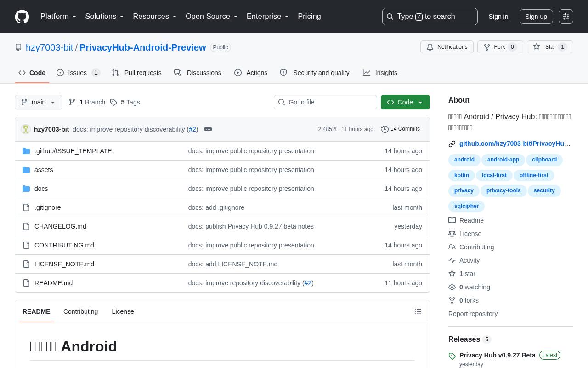Viewport: 588px width, 368px height.
Task: Open the Actions tab
Action: click(251, 73)
